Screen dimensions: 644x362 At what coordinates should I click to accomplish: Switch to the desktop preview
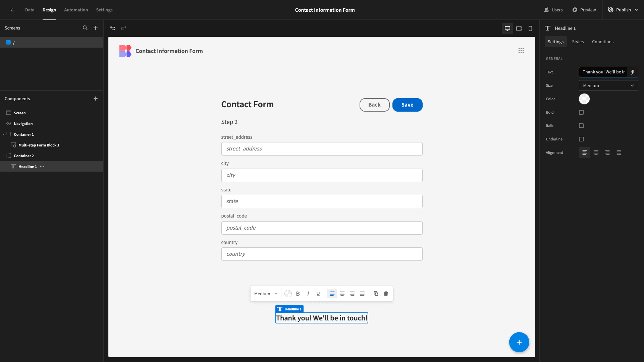507,28
